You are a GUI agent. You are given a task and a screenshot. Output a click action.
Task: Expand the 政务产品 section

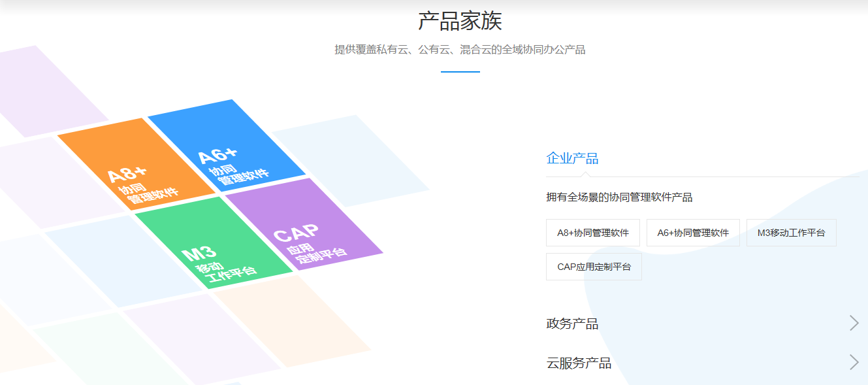(x=703, y=324)
